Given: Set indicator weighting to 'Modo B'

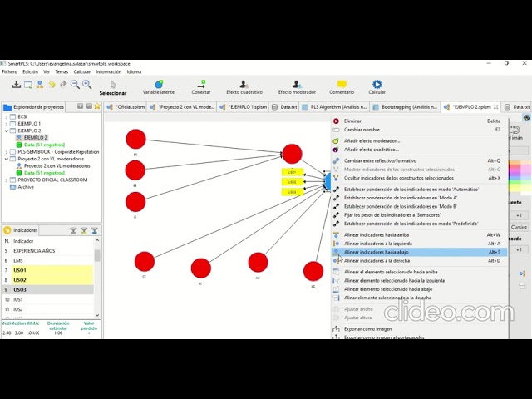Looking at the screenshot, I should (x=419, y=206).
